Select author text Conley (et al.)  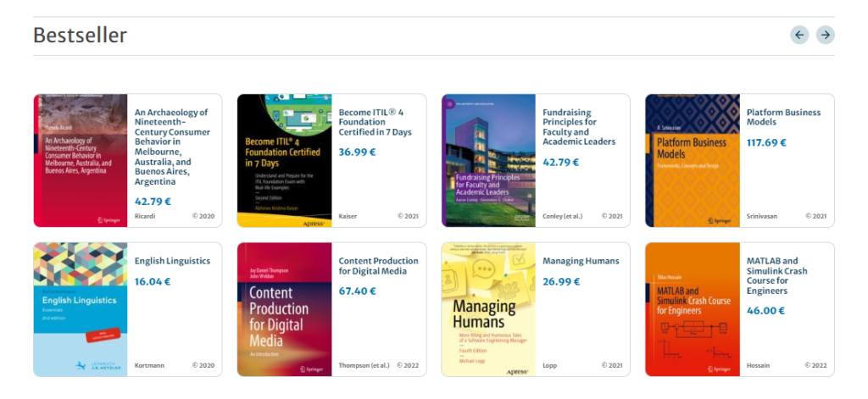pyautogui.click(x=563, y=216)
